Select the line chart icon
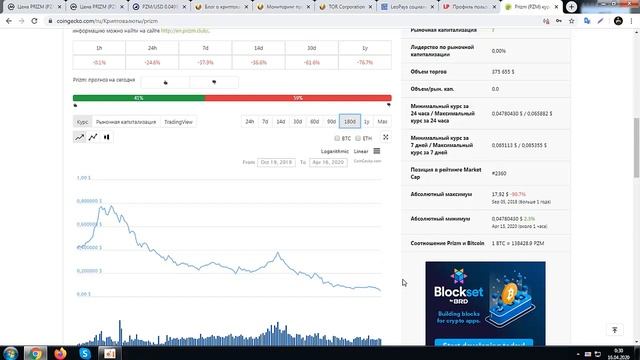Screen dimensions: 640x360 (80, 137)
